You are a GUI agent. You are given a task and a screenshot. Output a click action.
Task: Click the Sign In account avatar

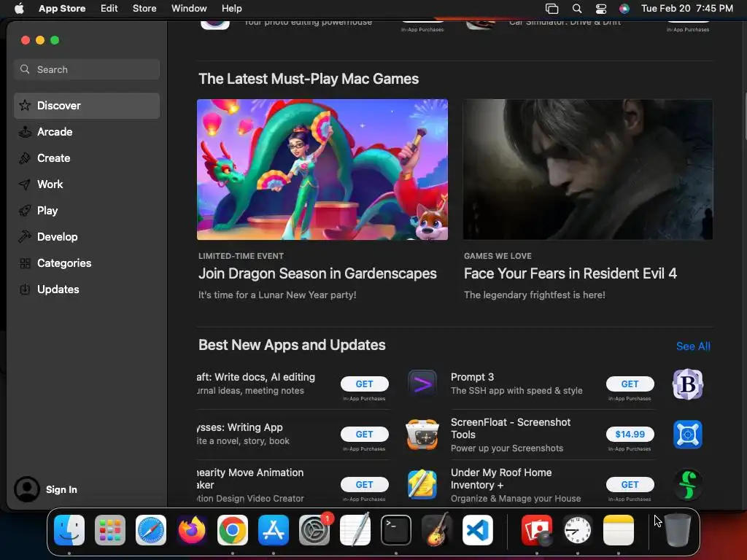(27, 489)
